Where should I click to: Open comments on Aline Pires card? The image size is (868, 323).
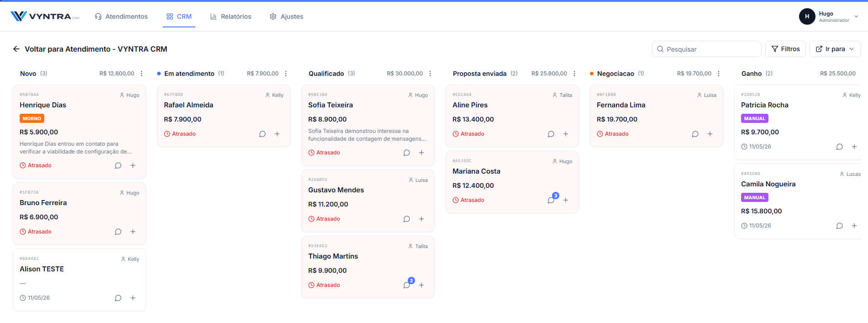pos(551,134)
